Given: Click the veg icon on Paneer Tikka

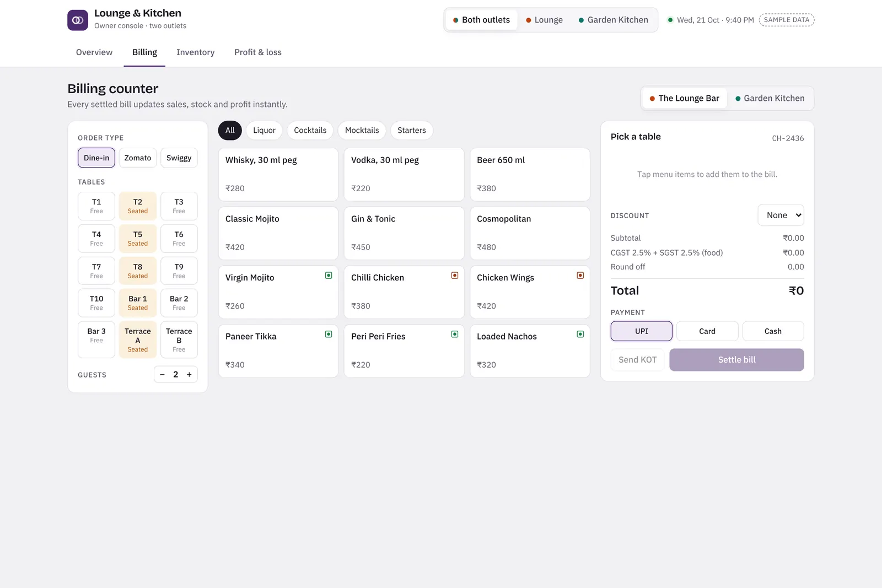Looking at the screenshot, I should click(329, 334).
